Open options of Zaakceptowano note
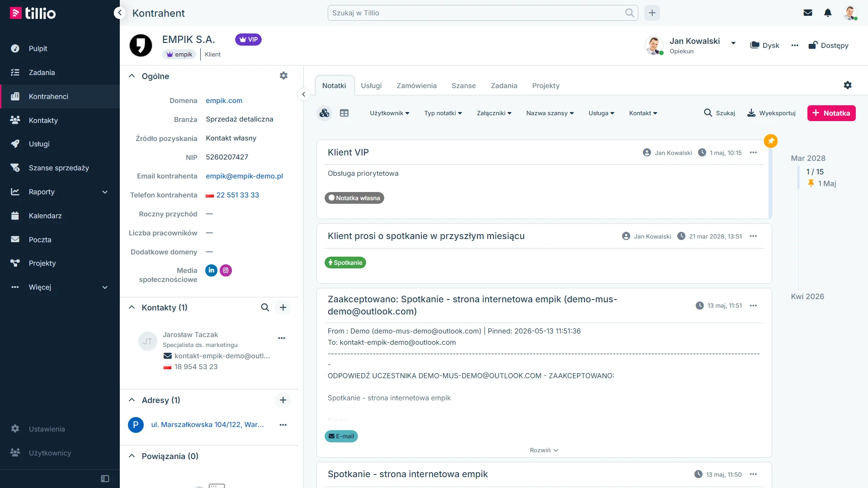 (753, 306)
